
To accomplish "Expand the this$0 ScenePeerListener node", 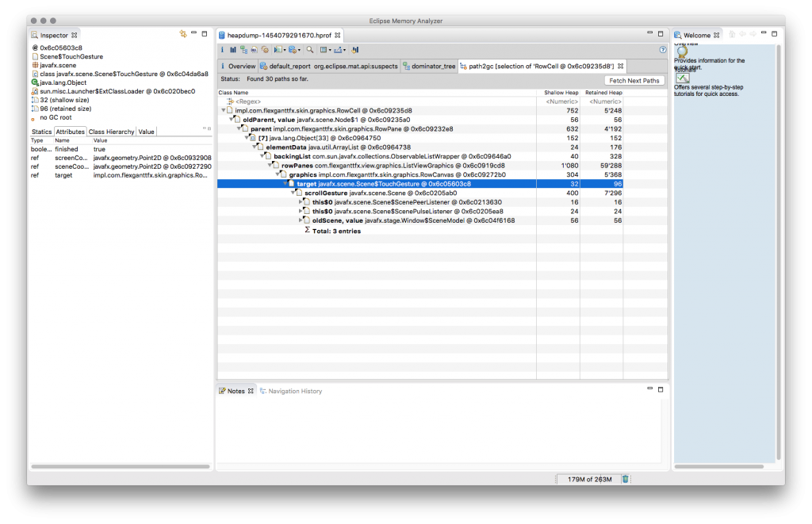I will pos(301,202).
